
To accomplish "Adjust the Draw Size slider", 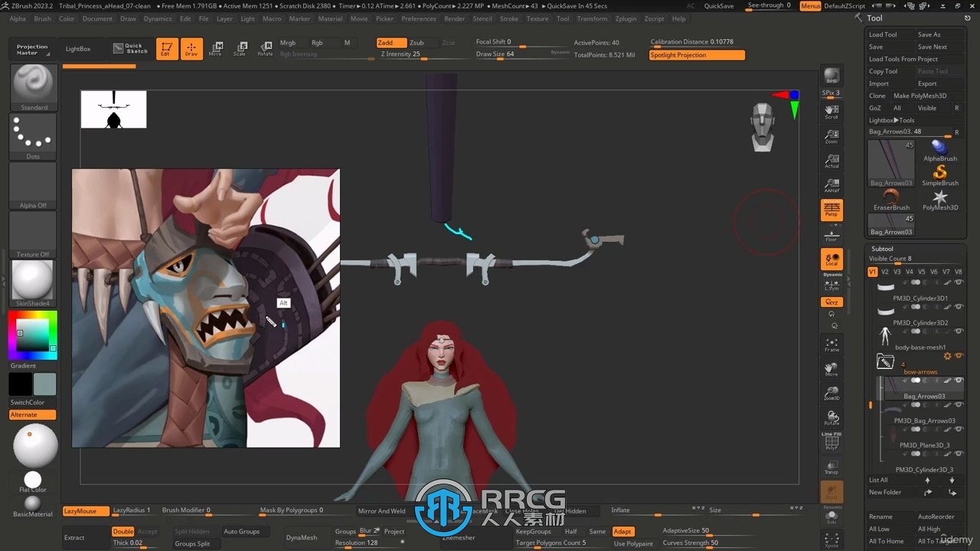I will (522, 54).
